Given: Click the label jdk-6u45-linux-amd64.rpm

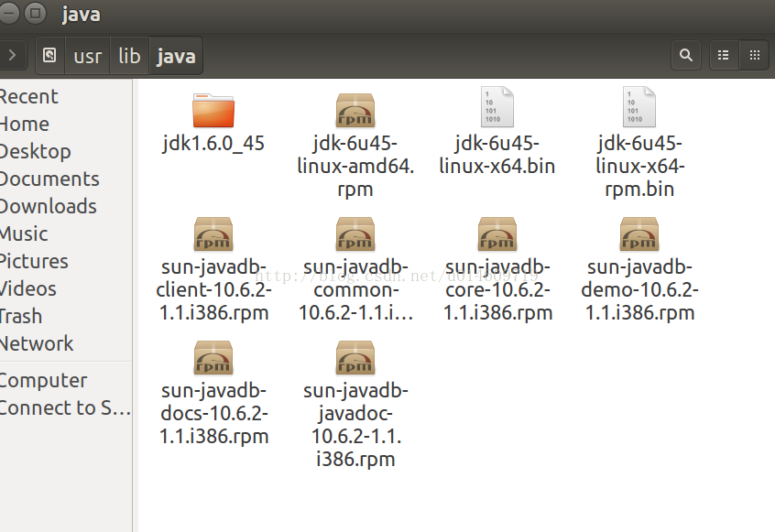Looking at the screenshot, I should (x=355, y=167).
